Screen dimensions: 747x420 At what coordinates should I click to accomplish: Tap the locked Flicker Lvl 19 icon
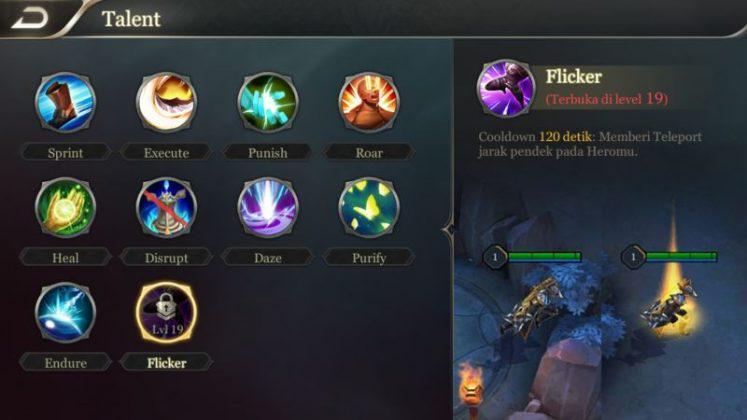(166, 313)
